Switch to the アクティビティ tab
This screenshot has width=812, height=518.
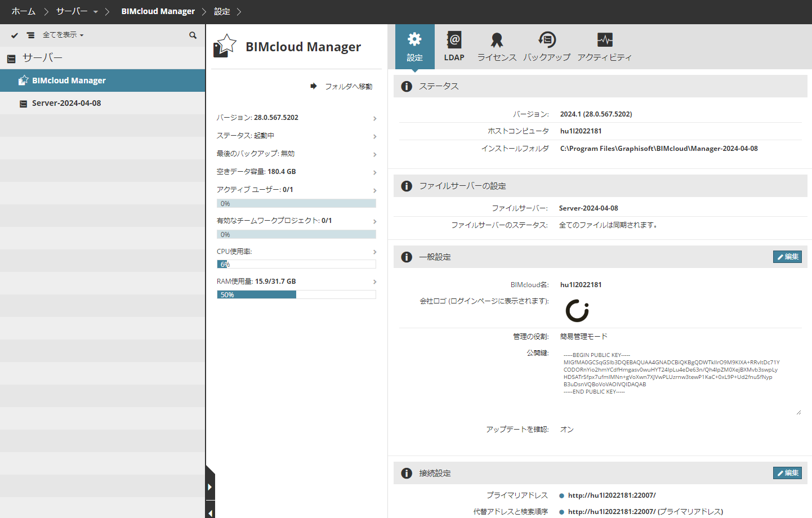605,47
